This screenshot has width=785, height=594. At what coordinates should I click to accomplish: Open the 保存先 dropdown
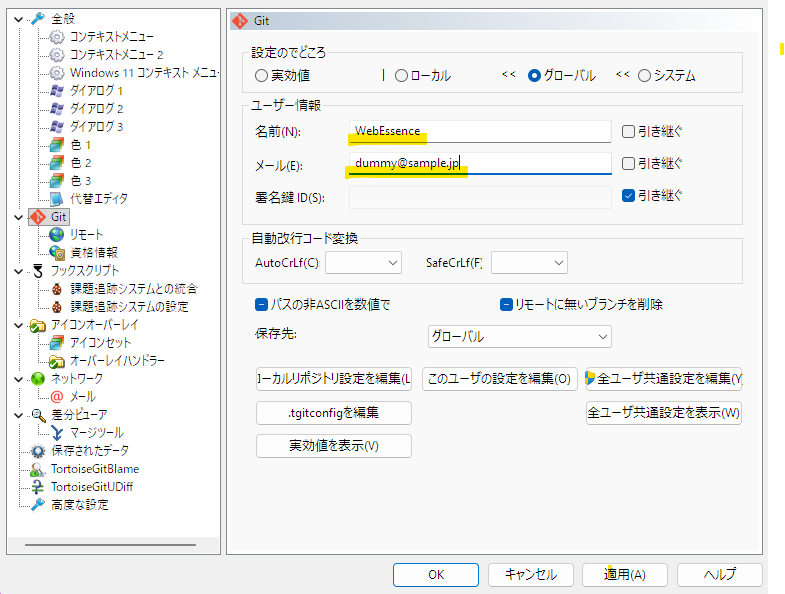519,336
